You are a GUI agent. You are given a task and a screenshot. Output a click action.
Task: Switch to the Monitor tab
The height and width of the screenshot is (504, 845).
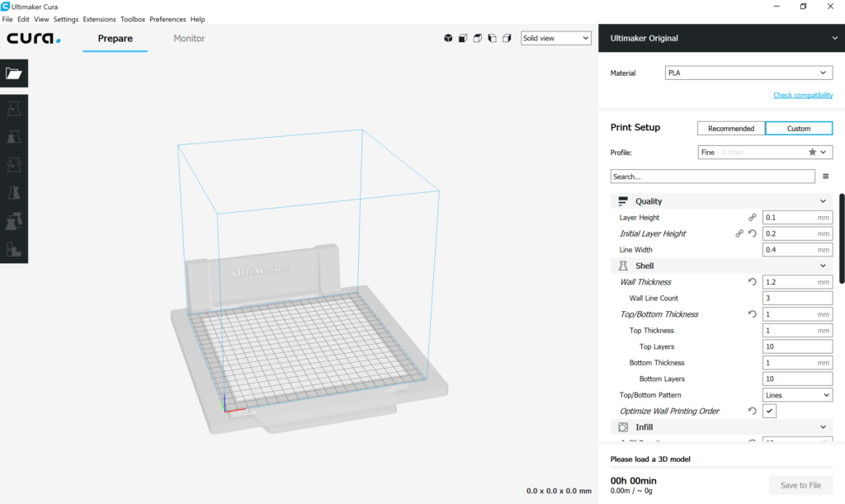coord(188,38)
